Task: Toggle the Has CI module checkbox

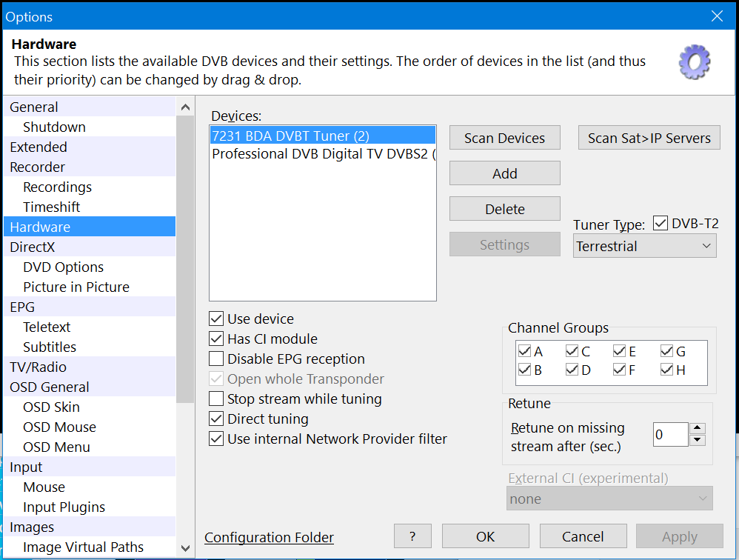Action: tap(216, 339)
